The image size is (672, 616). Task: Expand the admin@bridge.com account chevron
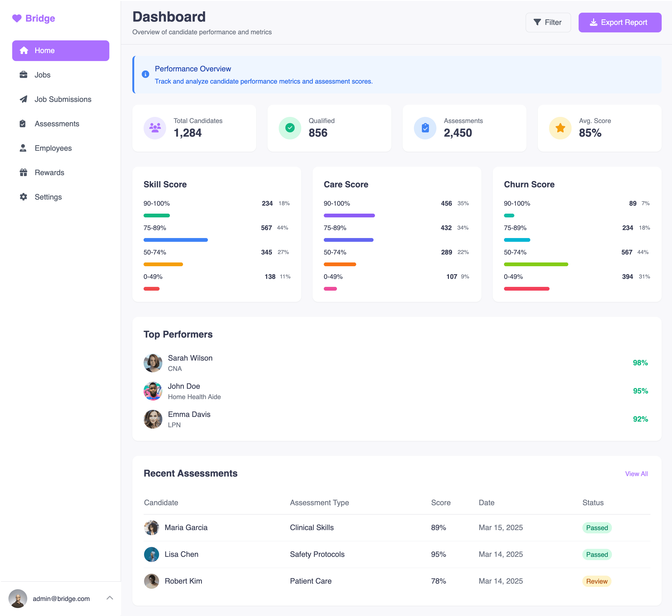(x=110, y=598)
